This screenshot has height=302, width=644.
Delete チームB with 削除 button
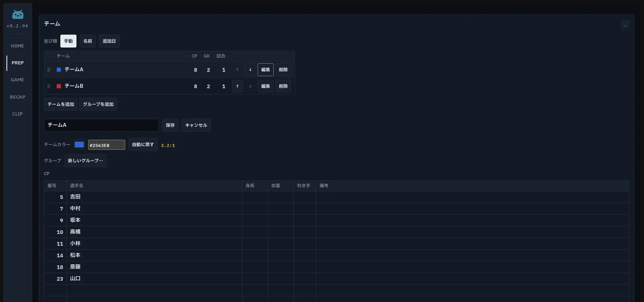[283, 86]
